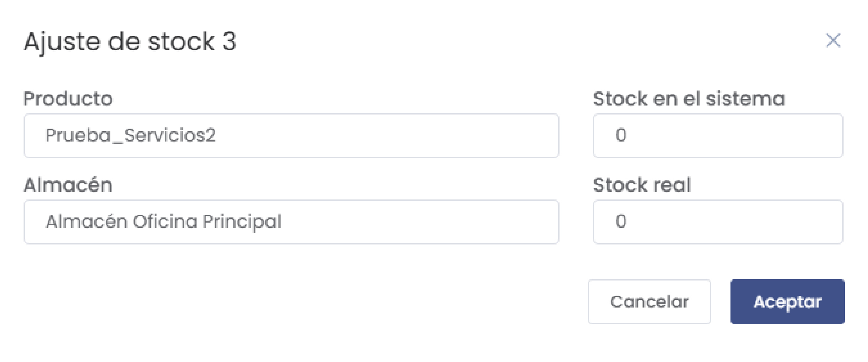Select the Stock real input field

tap(718, 222)
